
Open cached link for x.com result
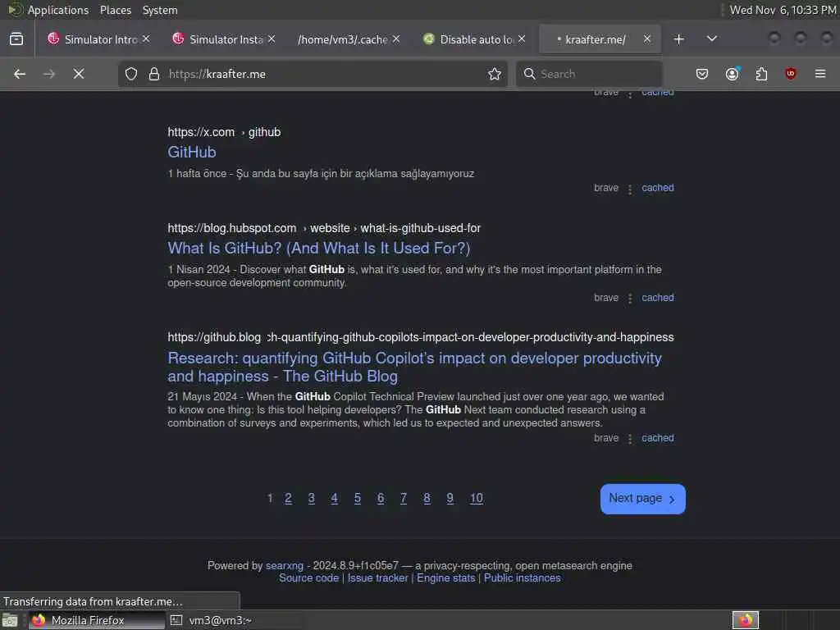click(x=657, y=188)
